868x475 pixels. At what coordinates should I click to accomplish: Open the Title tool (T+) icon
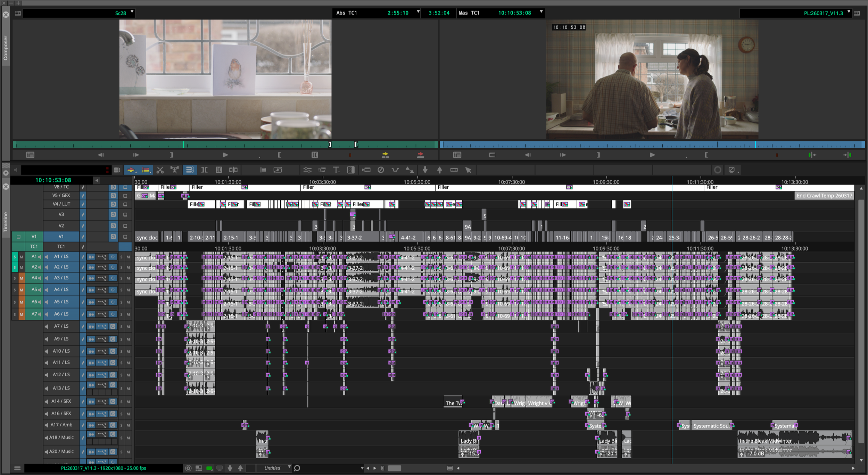pyautogui.click(x=336, y=170)
